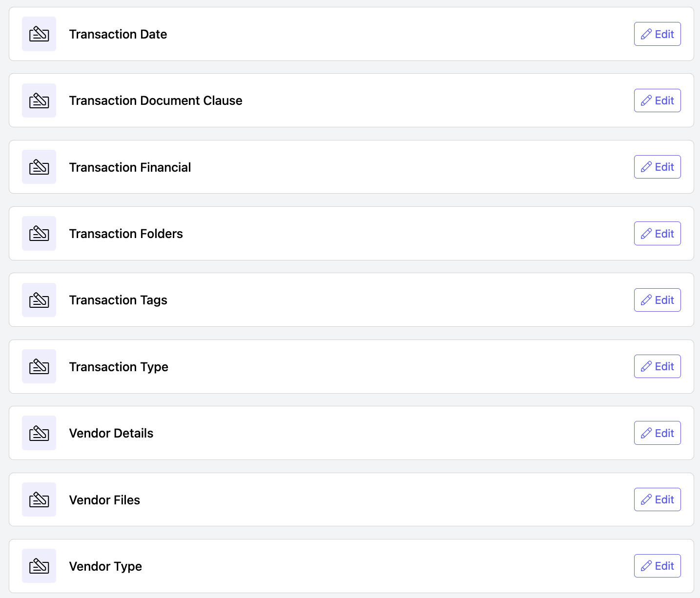
Task: Open Edit for Transaction Financial
Action: (657, 167)
